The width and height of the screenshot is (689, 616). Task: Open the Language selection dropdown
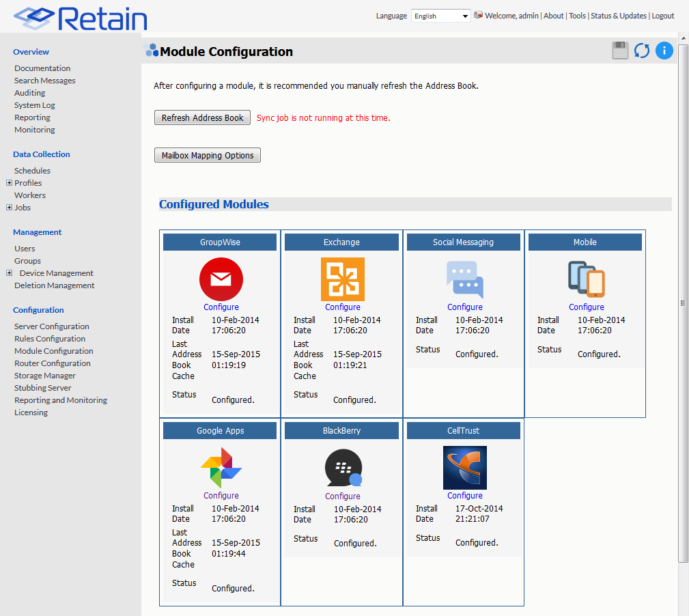440,15
